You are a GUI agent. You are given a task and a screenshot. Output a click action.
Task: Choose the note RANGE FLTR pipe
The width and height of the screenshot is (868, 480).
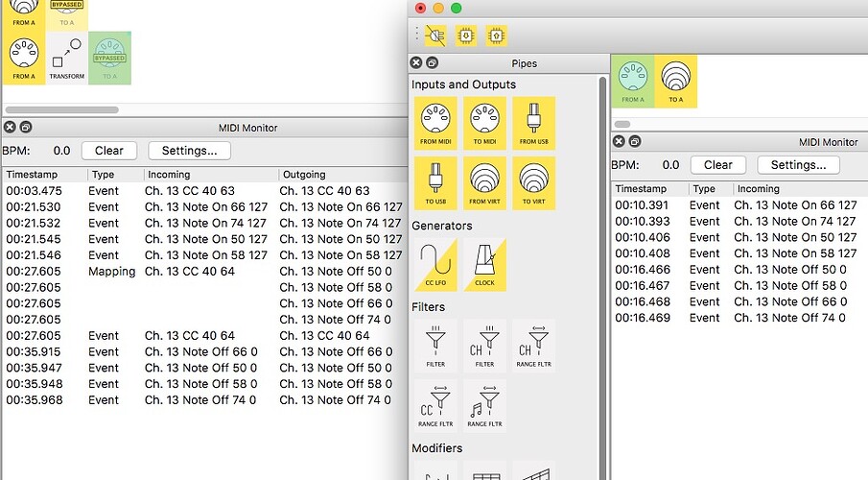(485, 406)
